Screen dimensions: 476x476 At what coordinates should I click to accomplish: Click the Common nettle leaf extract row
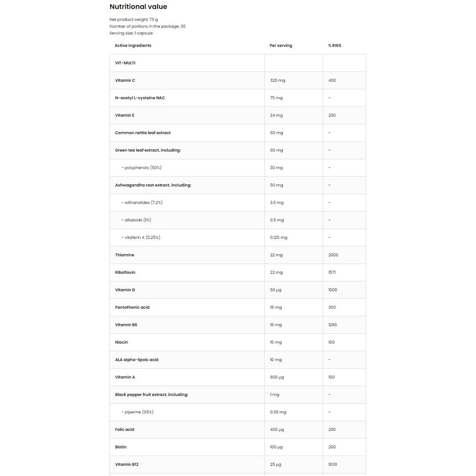[x=143, y=133]
